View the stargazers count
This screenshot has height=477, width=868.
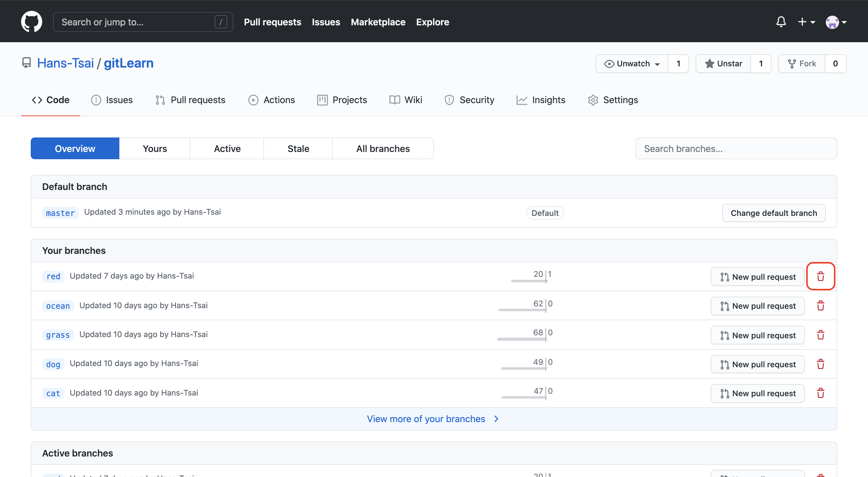pyautogui.click(x=760, y=63)
